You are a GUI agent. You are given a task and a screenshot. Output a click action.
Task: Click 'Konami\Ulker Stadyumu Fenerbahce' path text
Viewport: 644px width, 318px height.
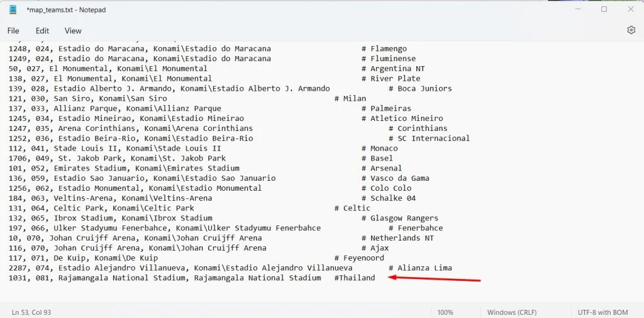pyautogui.click(x=248, y=228)
